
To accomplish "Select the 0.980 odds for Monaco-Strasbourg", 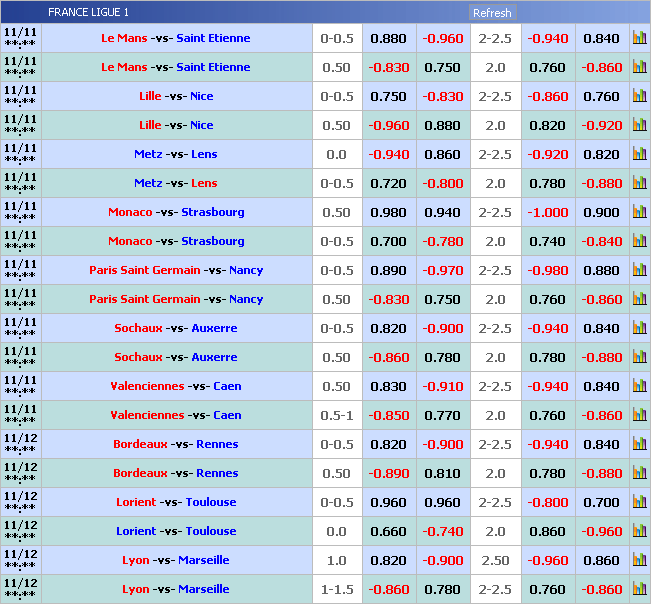I will (388, 213).
